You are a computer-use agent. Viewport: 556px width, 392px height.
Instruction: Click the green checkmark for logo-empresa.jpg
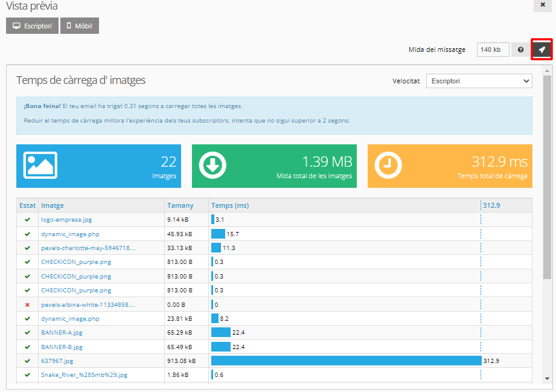coord(27,220)
